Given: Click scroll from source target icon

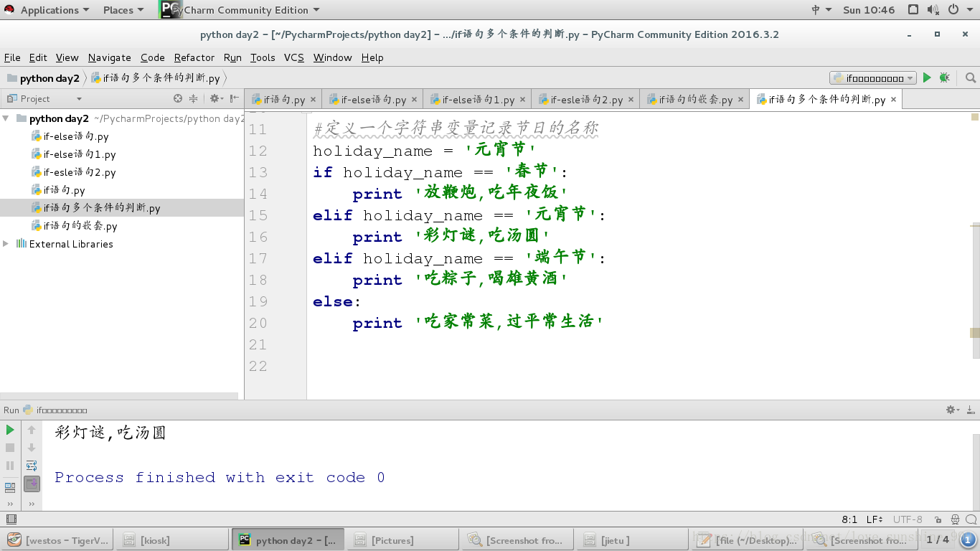Looking at the screenshot, I should coord(178,98).
